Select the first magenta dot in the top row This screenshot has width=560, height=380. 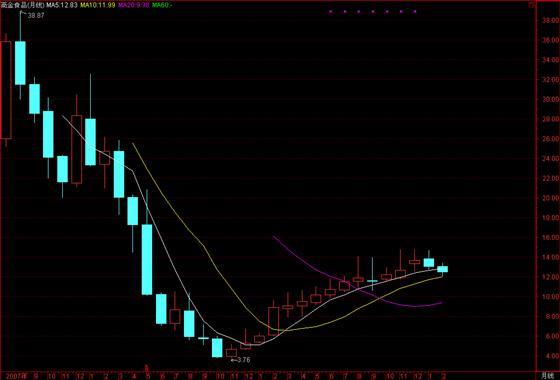point(331,11)
